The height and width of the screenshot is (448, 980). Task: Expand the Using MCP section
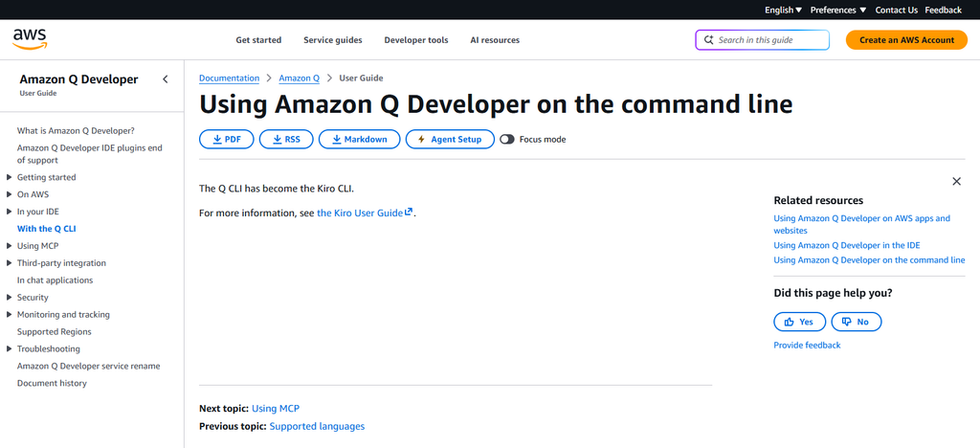click(10, 246)
